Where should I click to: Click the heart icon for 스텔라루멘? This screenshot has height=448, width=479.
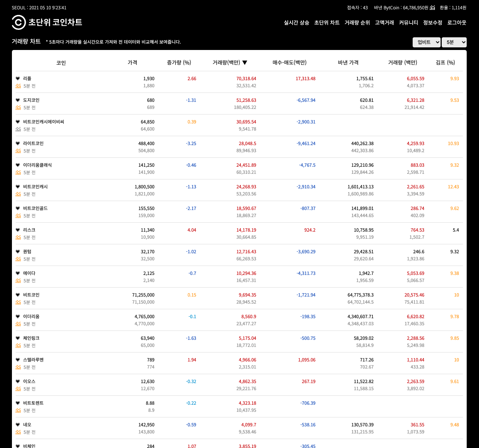[18, 360]
